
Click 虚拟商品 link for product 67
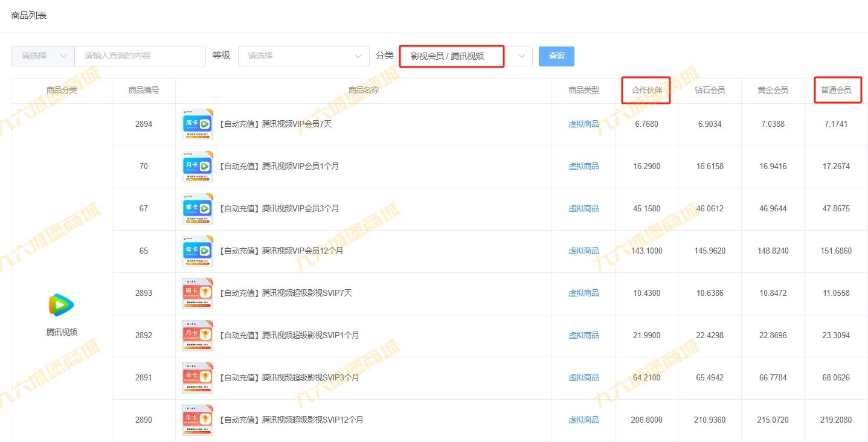click(583, 208)
